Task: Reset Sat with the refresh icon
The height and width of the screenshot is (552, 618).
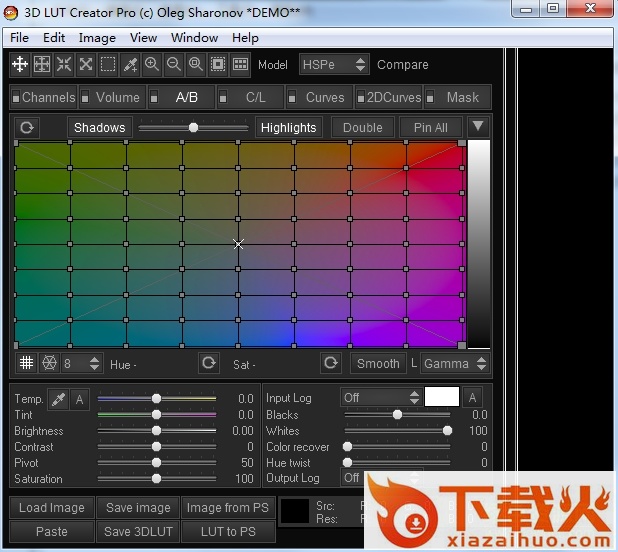Action: pyautogui.click(x=331, y=363)
